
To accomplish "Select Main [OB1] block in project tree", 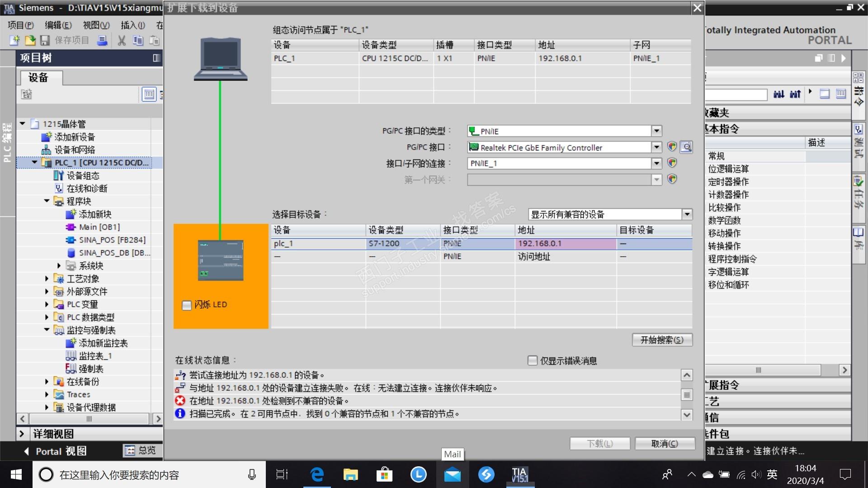I will 99,227.
